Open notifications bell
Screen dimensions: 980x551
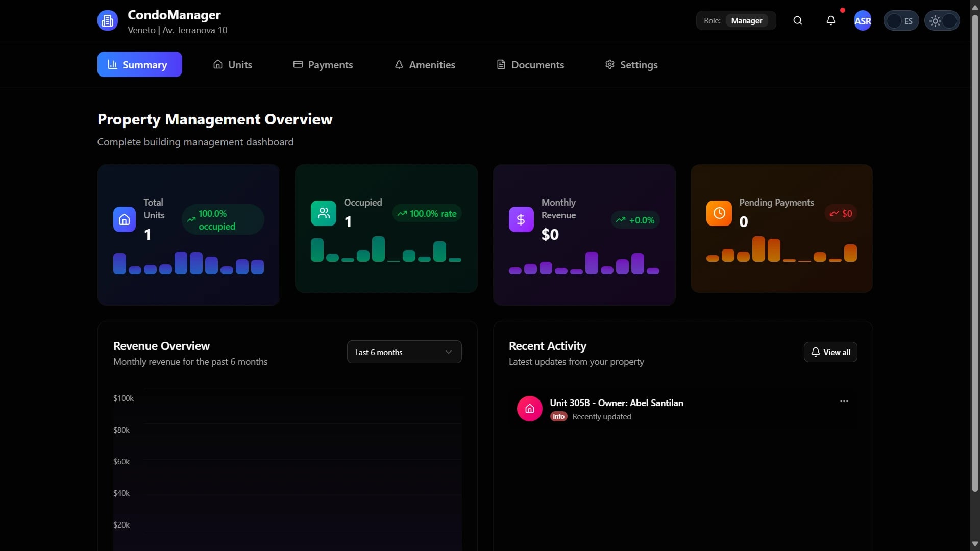point(830,20)
